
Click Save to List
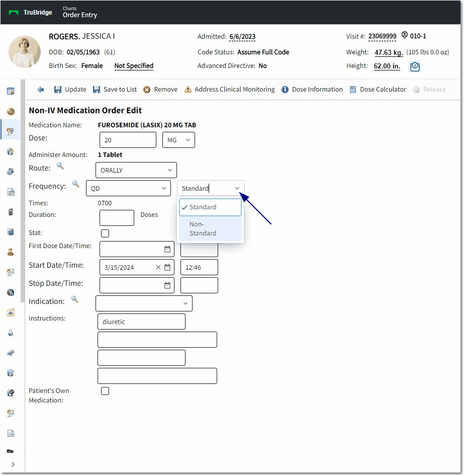pos(115,89)
